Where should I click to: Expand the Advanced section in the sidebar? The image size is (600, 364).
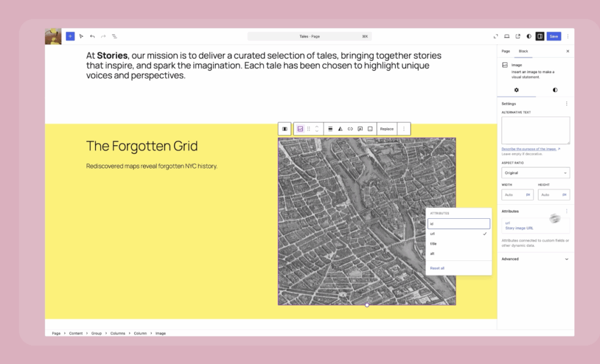coord(535,258)
